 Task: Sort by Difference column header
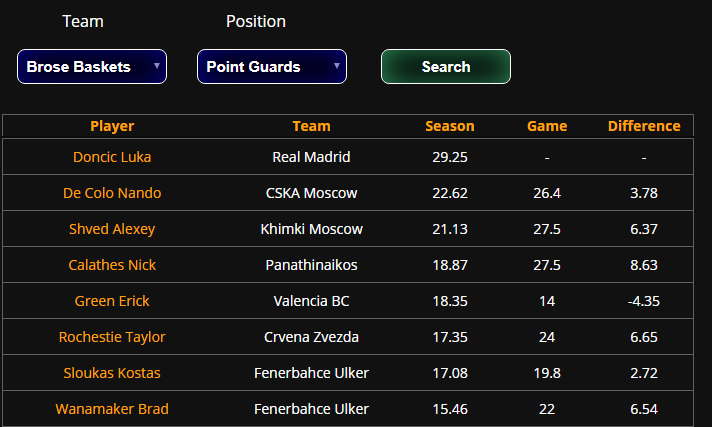(x=644, y=126)
